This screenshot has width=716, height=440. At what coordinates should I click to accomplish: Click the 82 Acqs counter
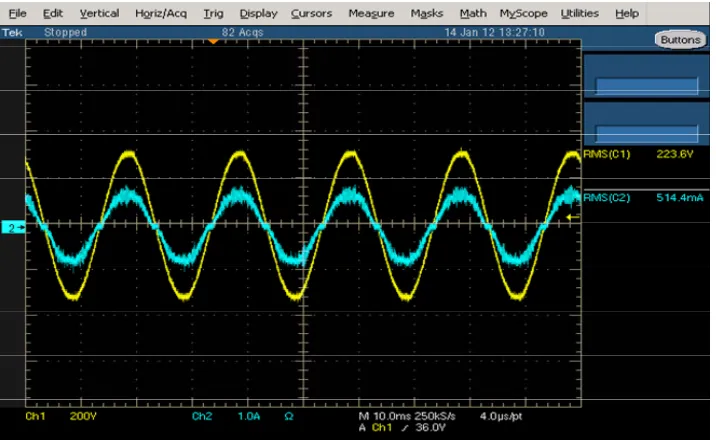point(242,32)
